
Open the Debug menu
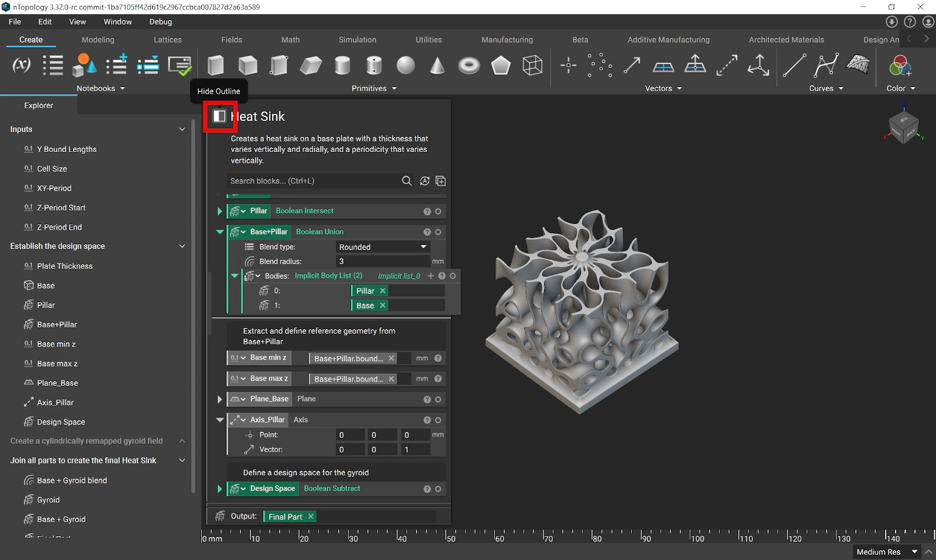click(160, 22)
